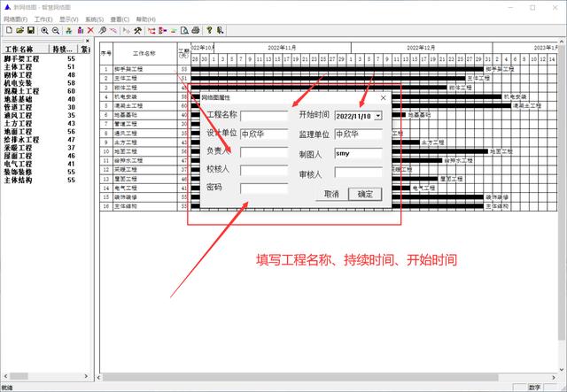Screen dimensions: 567x392
Task: Select 砌体工程 in left list
Action: 18,75
